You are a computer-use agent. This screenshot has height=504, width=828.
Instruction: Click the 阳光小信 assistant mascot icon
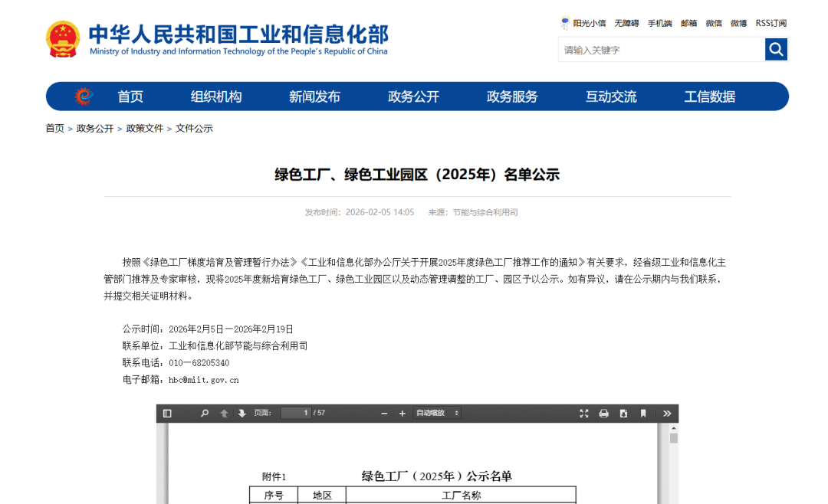tap(565, 23)
